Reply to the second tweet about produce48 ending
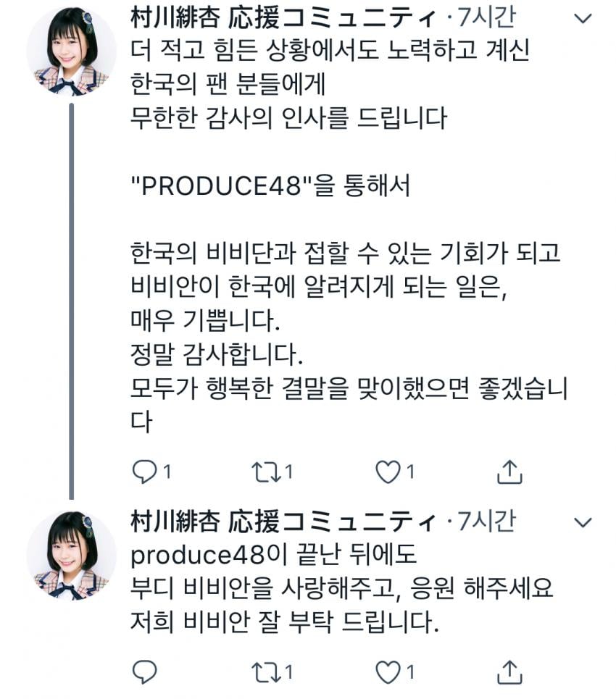 (x=144, y=671)
